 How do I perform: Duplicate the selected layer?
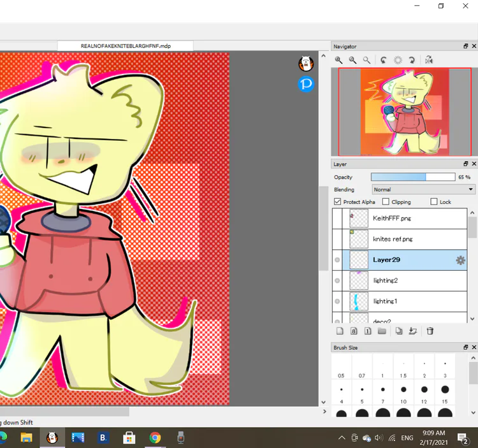[x=399, y=331]
